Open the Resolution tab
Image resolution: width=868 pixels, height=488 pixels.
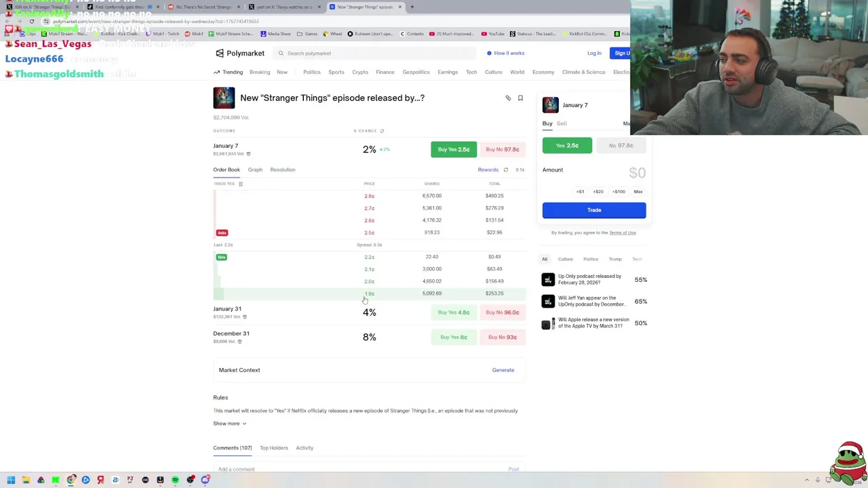coord(283,169)
